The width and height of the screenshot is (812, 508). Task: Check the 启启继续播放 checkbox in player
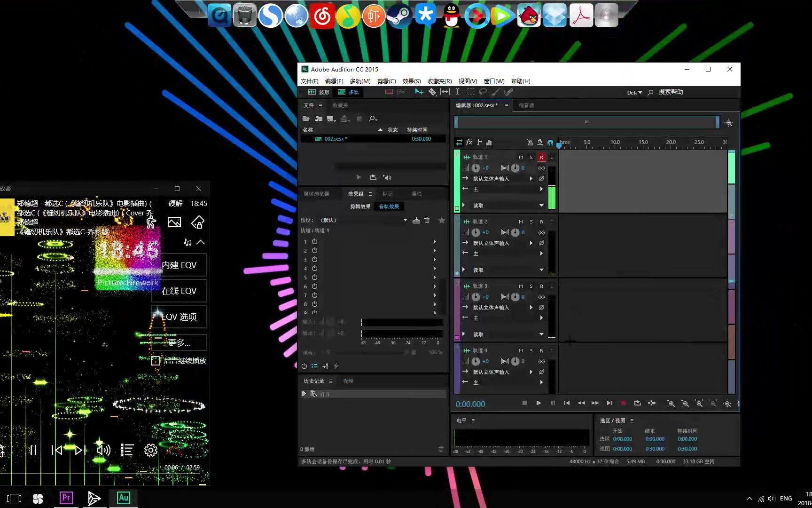point(156,361)
